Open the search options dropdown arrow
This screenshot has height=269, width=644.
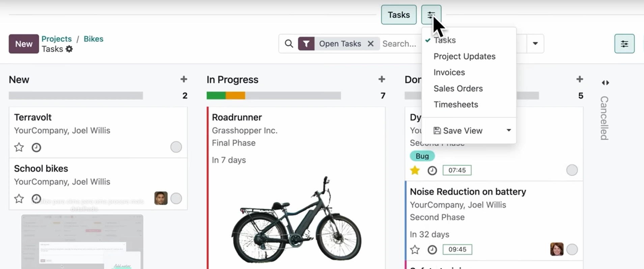point(535,44)
